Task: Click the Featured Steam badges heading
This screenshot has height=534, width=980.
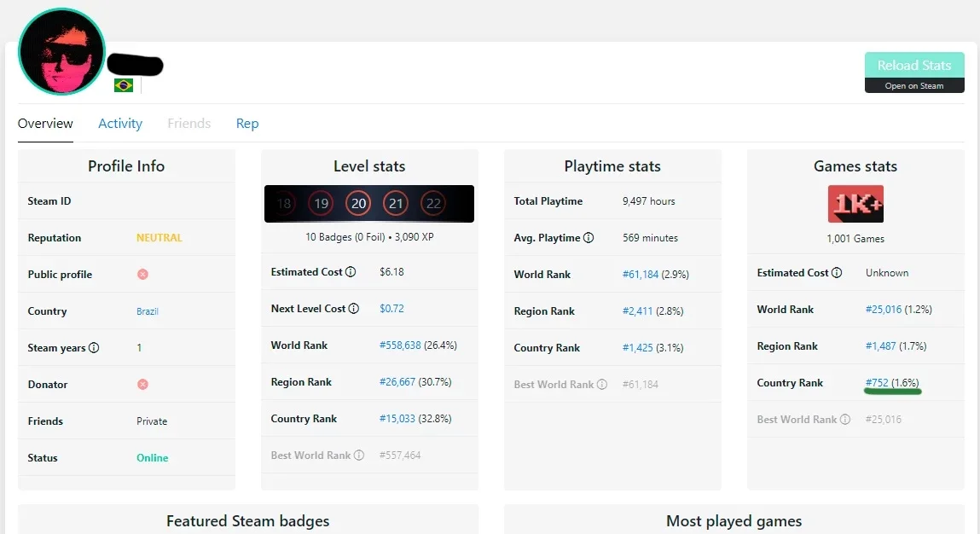Action: (247, 521)
